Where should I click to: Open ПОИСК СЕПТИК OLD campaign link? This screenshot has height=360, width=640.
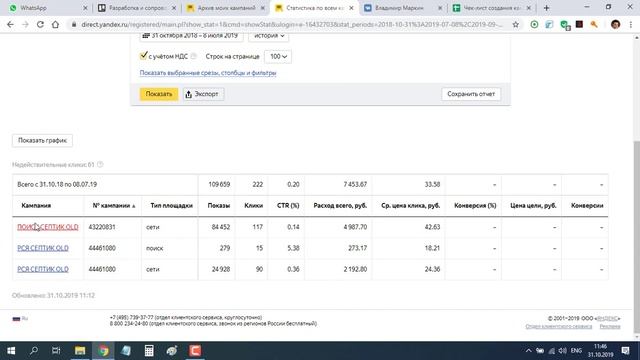pyautogui.click(x=48, y=227)
